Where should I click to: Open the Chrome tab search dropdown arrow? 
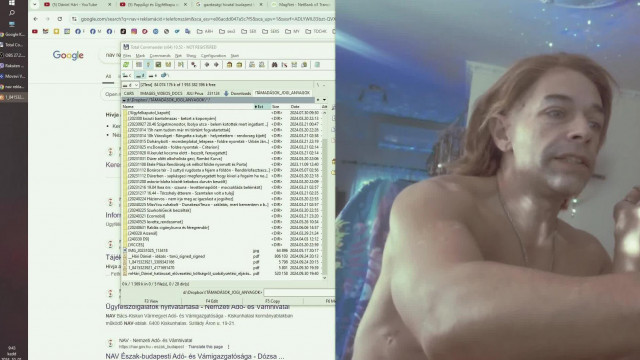pyautogui.click(x=35, y=4)
